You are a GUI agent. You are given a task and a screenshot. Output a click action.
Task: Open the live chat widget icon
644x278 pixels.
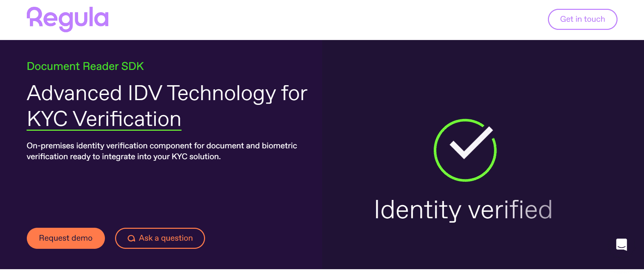point(621,244)
